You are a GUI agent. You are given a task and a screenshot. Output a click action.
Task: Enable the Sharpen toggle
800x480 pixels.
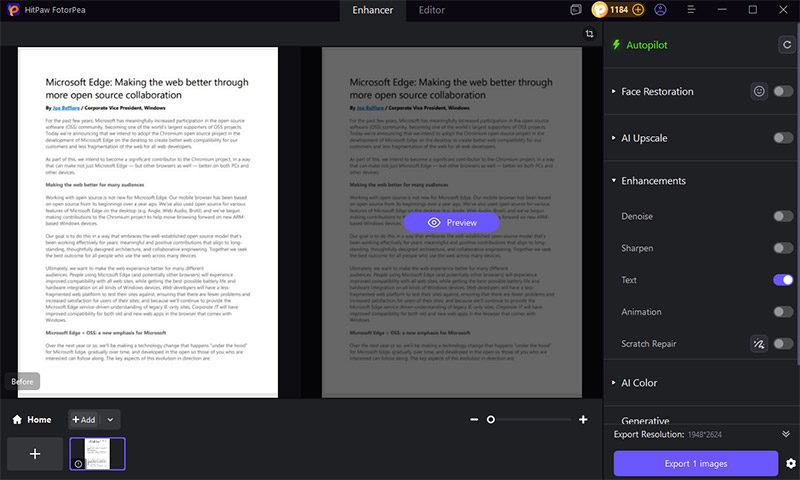[x=783, y=248]
